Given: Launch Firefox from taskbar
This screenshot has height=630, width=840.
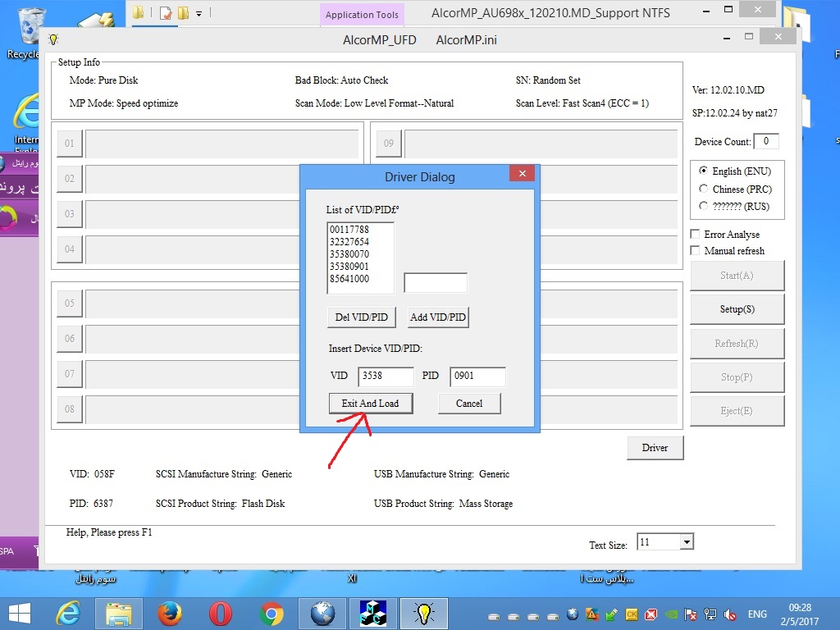Looking at the screenshot, I should 169,614.
